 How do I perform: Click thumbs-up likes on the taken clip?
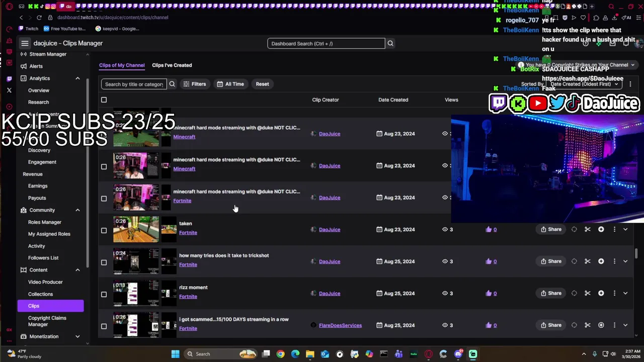click(491, 229)
